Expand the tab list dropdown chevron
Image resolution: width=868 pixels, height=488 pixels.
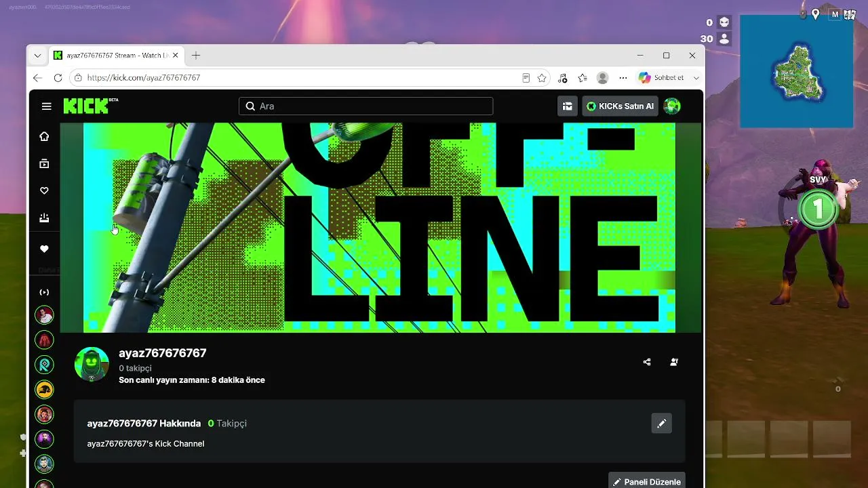tap(38, 56)
